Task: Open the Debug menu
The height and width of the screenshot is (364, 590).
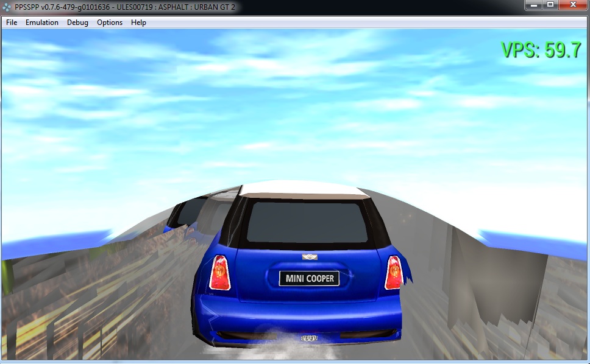Action: pos(77,23)
